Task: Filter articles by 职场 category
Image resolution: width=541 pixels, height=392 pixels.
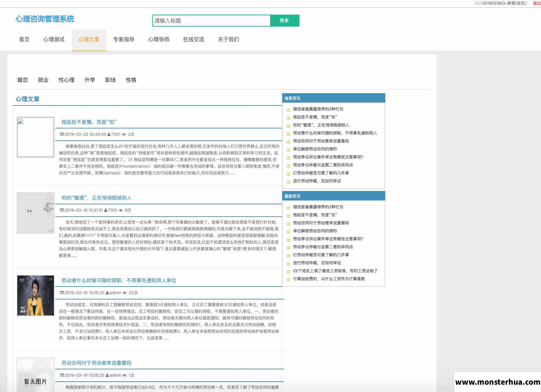Action: (x=110, y=80)
